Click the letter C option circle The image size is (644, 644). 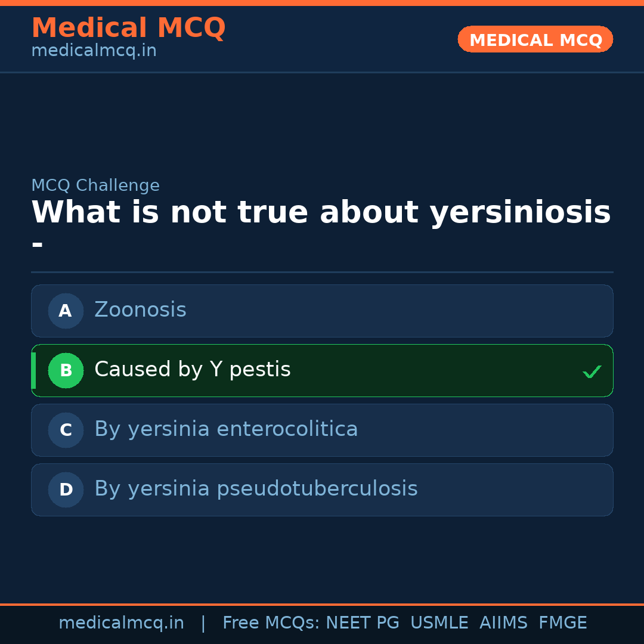pyautogui.click(x=66, y=430)
